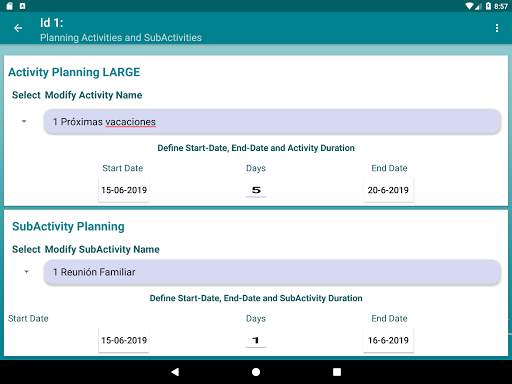Click the 'Activity Planning LARGE' heading
This screenshot has width=512, height=384.
click(74, 72)
